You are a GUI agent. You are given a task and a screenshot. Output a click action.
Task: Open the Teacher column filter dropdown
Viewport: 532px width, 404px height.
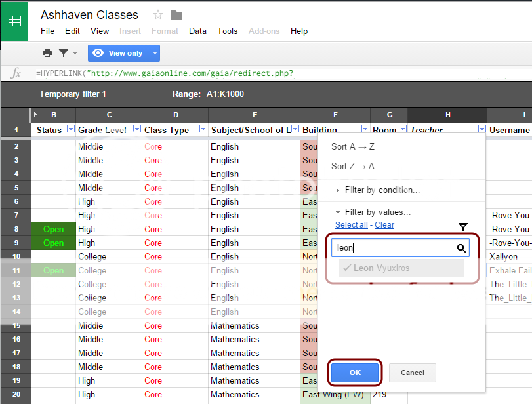click(x=482, y=130)
